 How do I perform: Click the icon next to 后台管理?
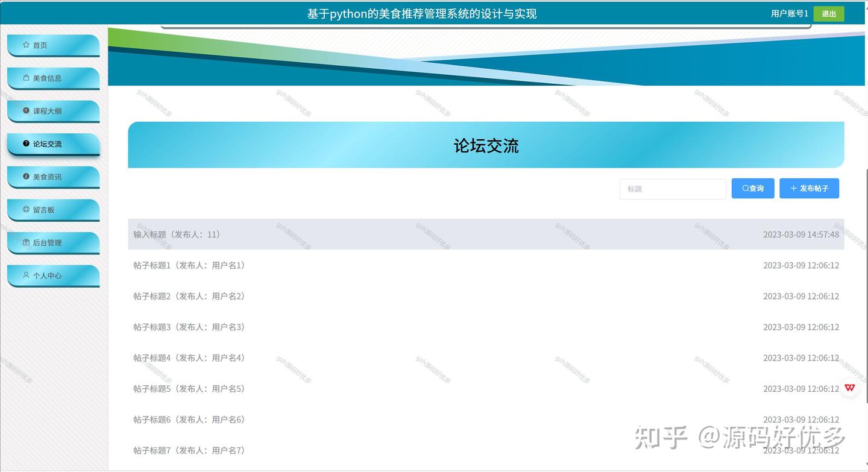pyautogui.click(x=25, y=242)
